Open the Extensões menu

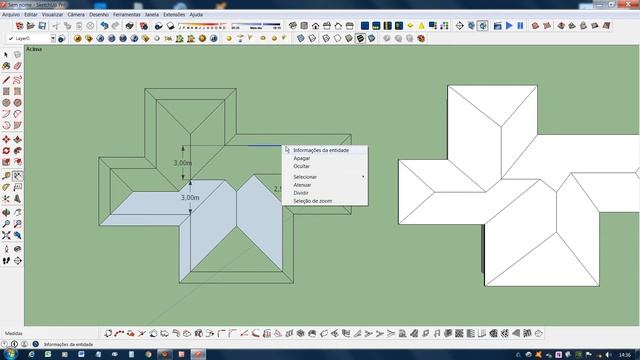pos(174,14)
